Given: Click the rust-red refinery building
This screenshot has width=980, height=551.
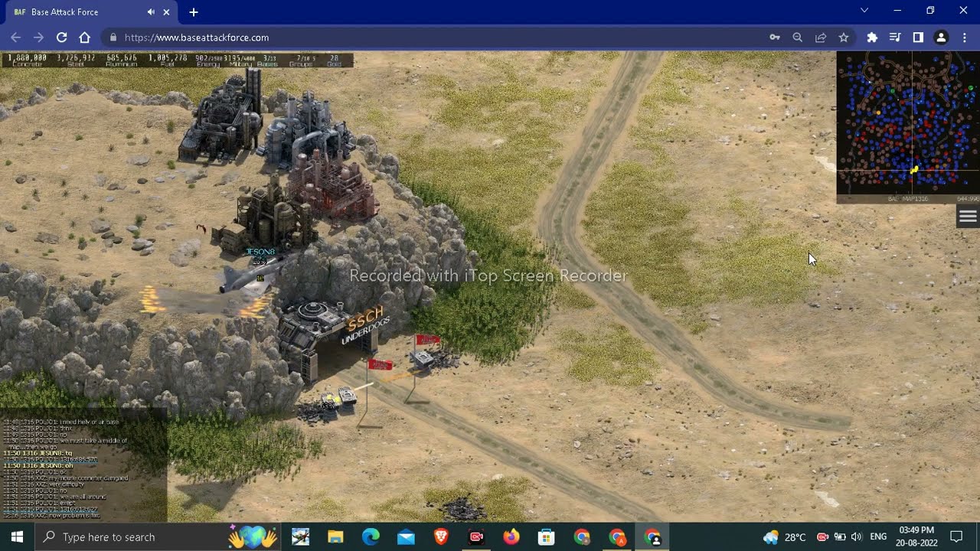Looking at the screenshot, I should pyautogui.click(x=334, y=185).
